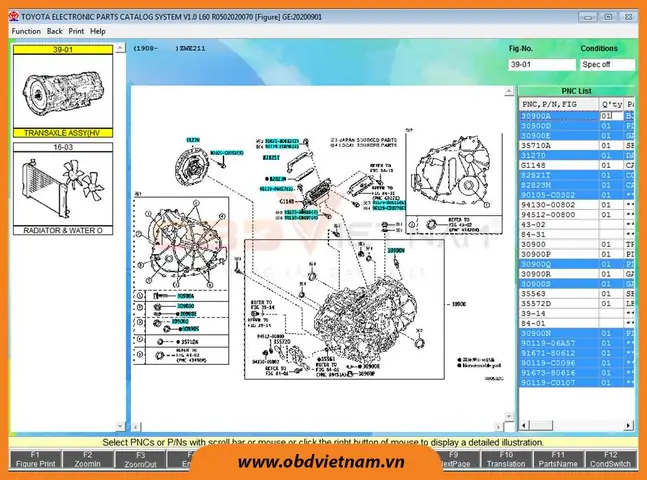Screen dimensions: 647x480
Task: Click the diagram horizontal scroll-left arrow
Action: point(136,427)
